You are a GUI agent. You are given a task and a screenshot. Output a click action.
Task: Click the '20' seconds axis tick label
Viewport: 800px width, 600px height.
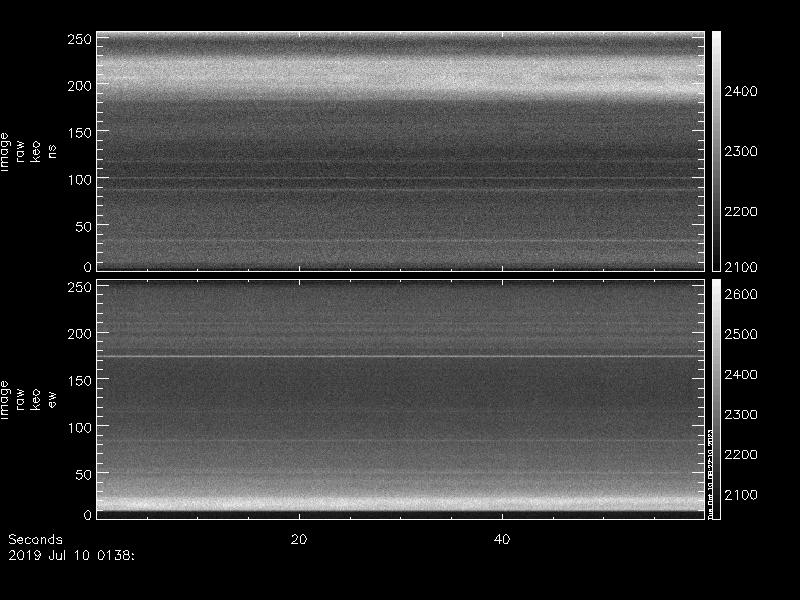click(x=299, y=539)
